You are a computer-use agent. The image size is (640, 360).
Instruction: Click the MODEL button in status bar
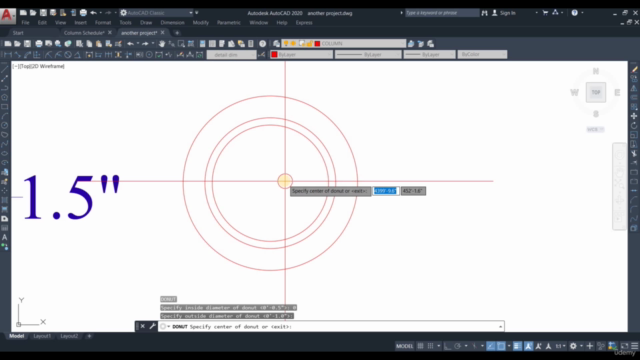(x=404, y=346)
